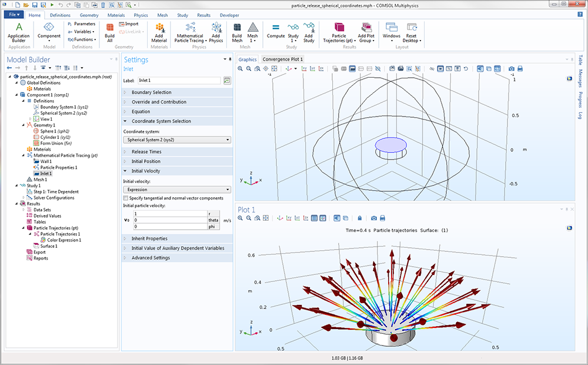Switch to the Convergence Plot 1 tab
Screen dimensions: 588x365
(x=282, y=59)
